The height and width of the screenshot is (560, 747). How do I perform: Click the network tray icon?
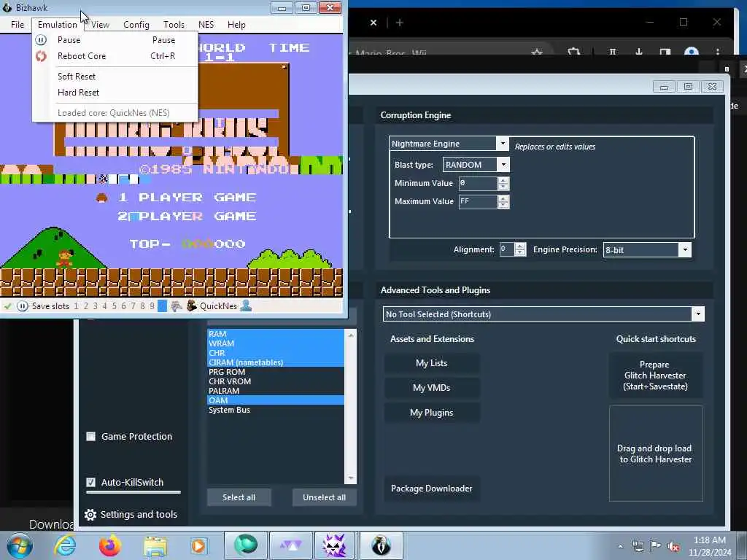coord(638,547)
